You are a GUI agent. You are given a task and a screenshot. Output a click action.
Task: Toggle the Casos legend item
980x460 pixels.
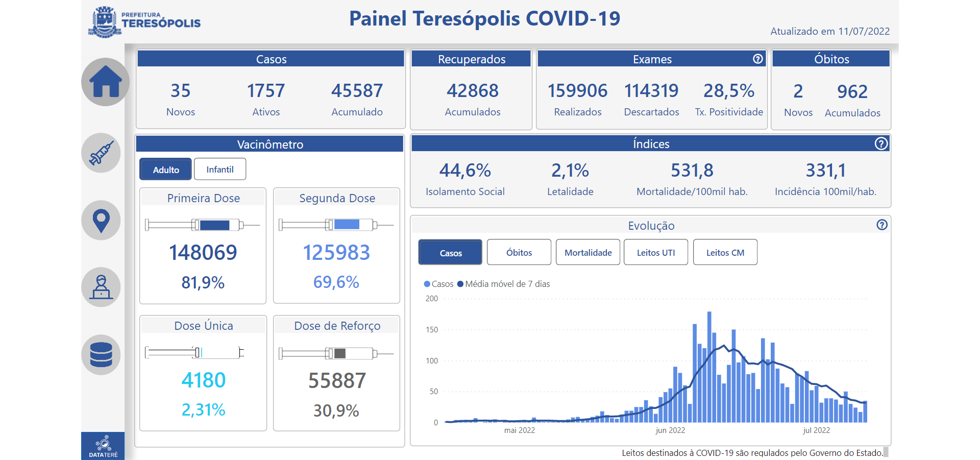coord(439,284)
